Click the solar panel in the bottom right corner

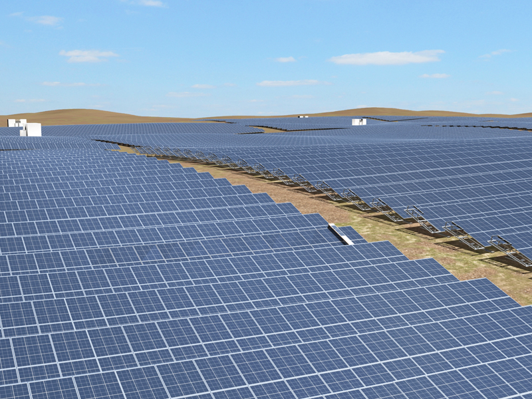click(x=492, y=372)
